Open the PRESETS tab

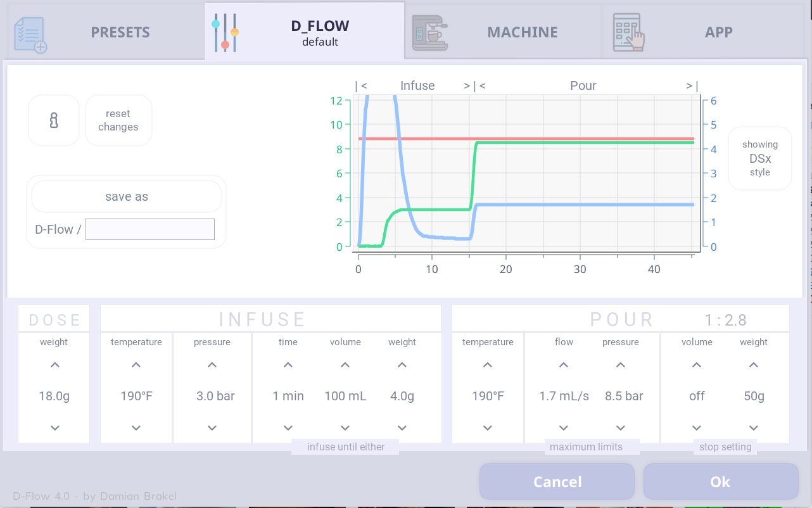pyautogui.click(x=120, y=32)
